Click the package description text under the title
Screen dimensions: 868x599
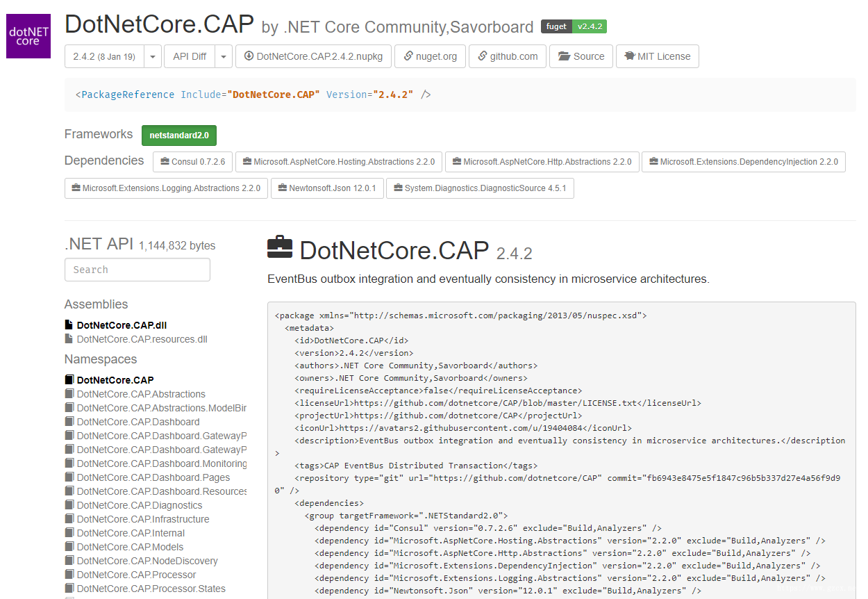click(488, 279)
